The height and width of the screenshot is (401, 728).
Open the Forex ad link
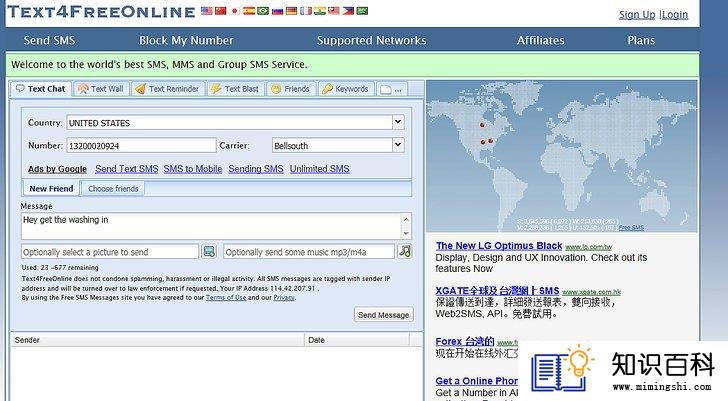[x=465, y=341]
